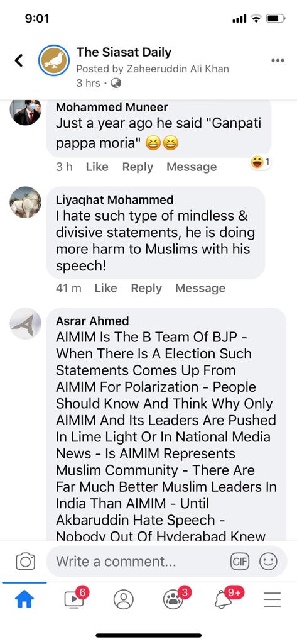Like Liyaqhat Mohammed's comment
Screen dimensions: 297x644
[106, 288]
